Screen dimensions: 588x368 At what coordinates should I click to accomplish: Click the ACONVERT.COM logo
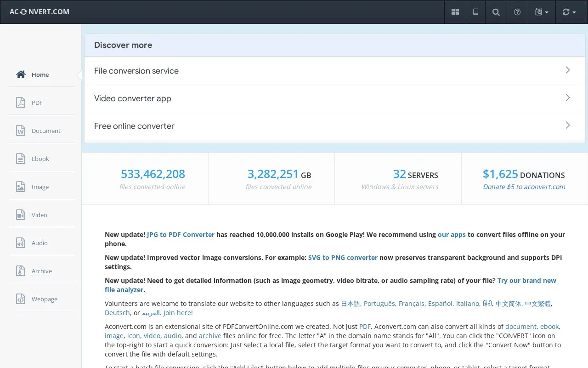40,12
